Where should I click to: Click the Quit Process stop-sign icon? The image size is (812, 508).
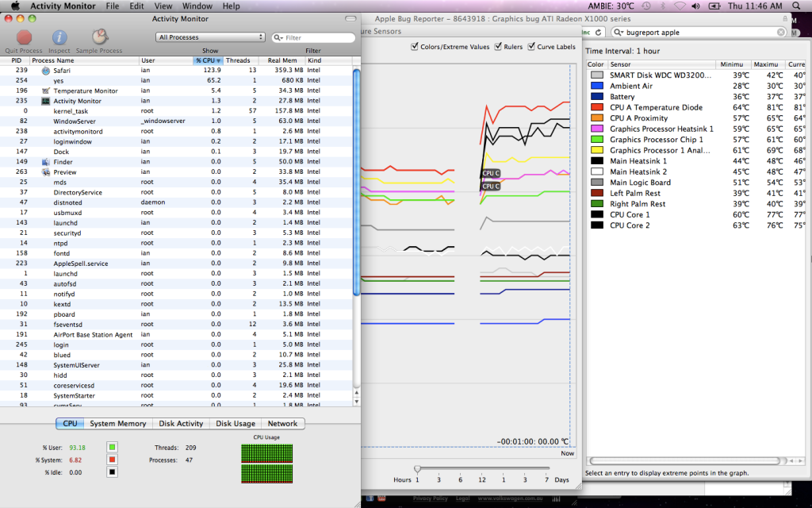coord(24,37)
